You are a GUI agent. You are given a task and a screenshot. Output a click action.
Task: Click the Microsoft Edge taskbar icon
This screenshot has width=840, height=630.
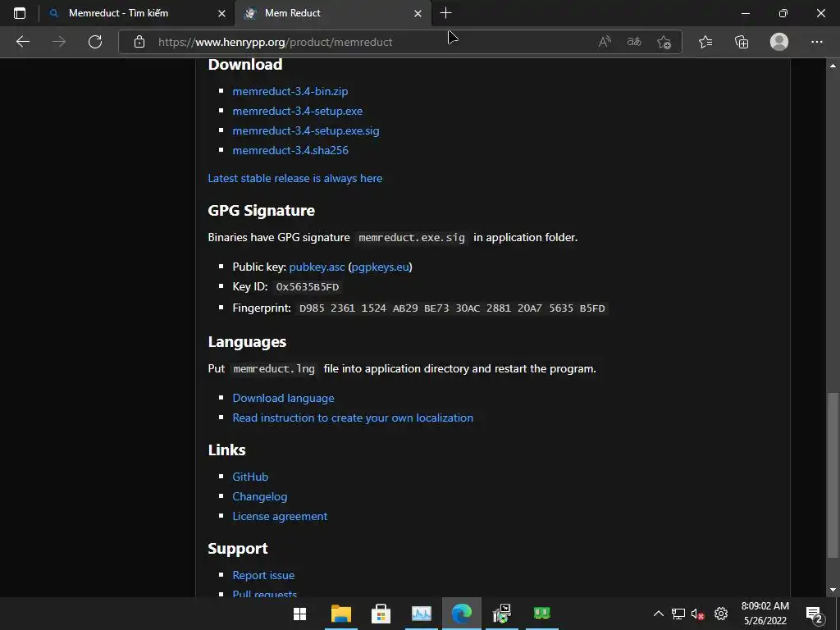coord(461,614)
